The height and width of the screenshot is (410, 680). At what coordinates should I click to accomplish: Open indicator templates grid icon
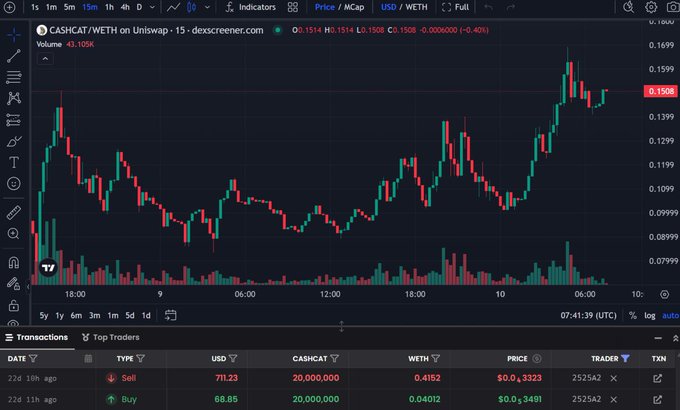pos(293,7)
